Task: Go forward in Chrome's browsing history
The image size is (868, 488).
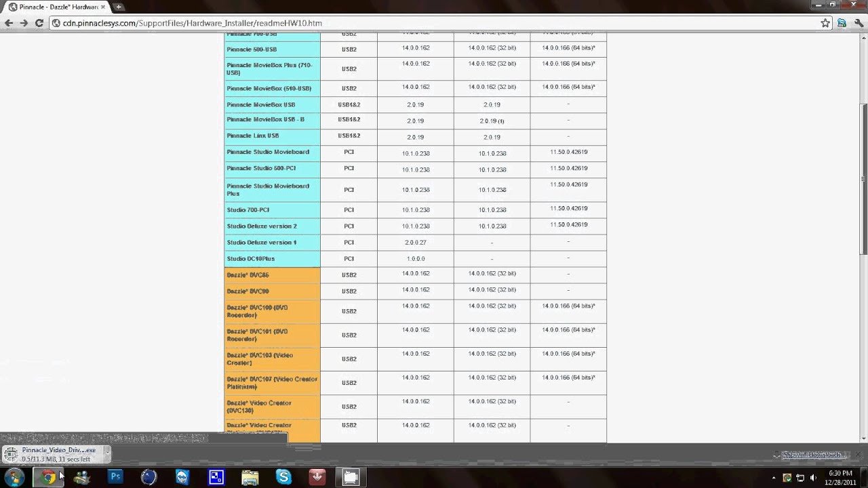Action: tap(24, 23)
